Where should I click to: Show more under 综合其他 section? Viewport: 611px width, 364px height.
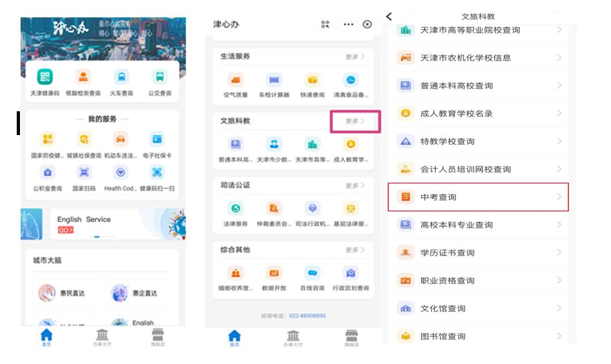355,250
